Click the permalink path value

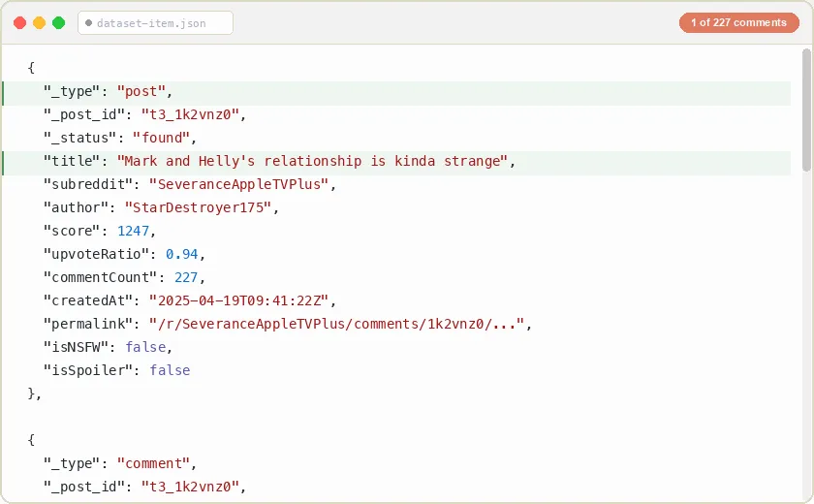(336, 324)
